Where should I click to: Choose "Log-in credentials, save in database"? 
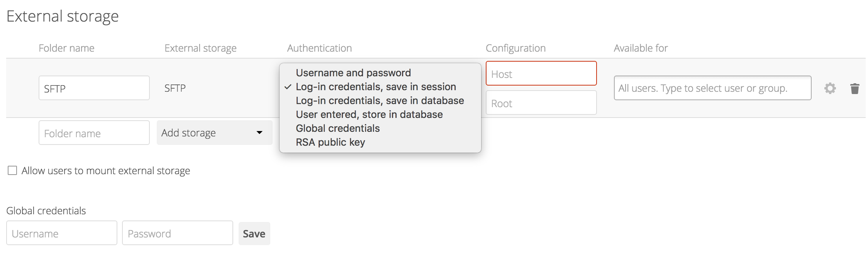(380, 100)
